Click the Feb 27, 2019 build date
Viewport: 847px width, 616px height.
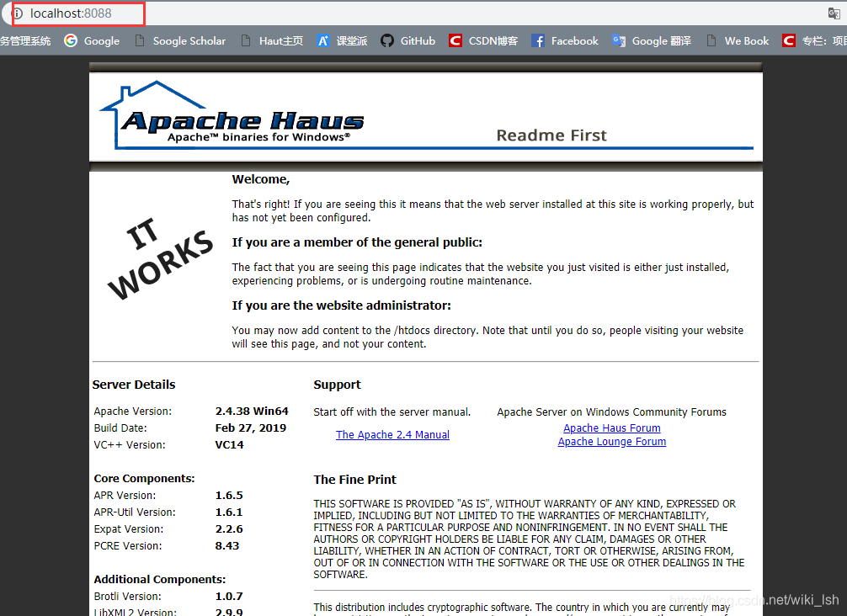(251, 427)
